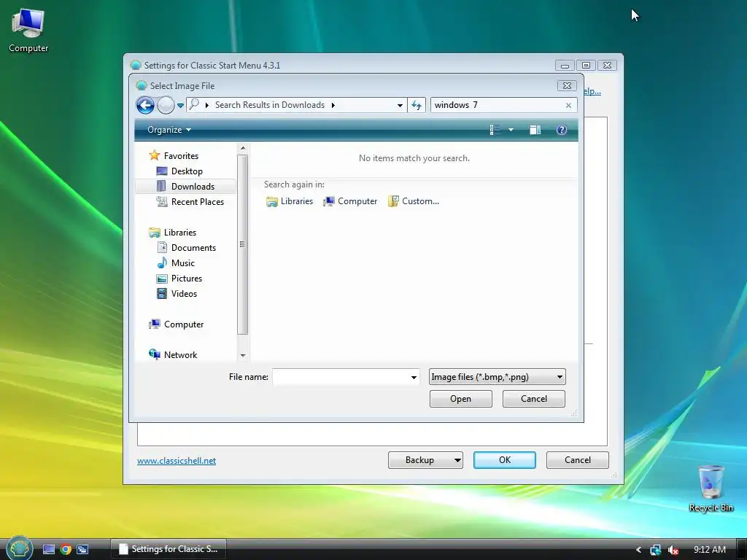Click the Open button
This screenshot has width=747, height=560.
[x=461, y=399]
